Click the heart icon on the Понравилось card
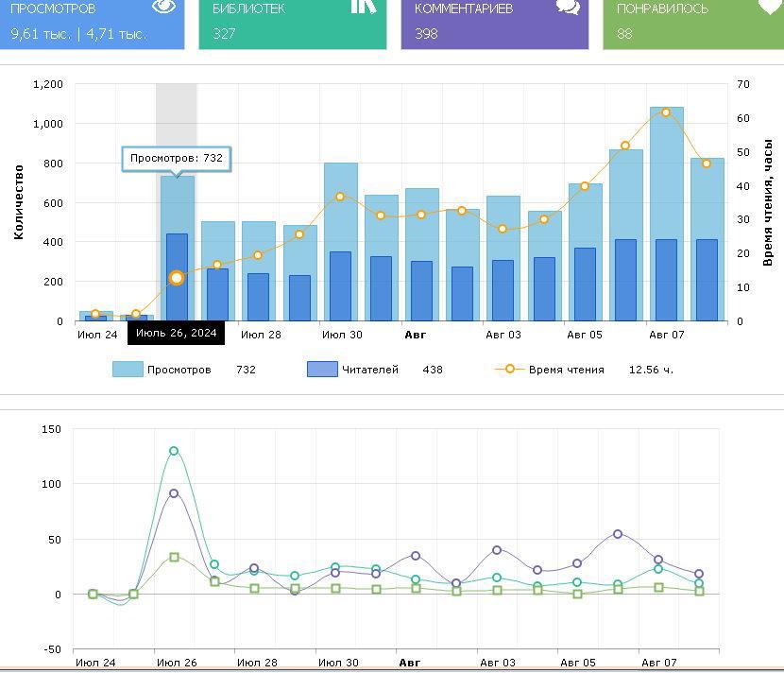The image size is (784, 673). (770, 7)
